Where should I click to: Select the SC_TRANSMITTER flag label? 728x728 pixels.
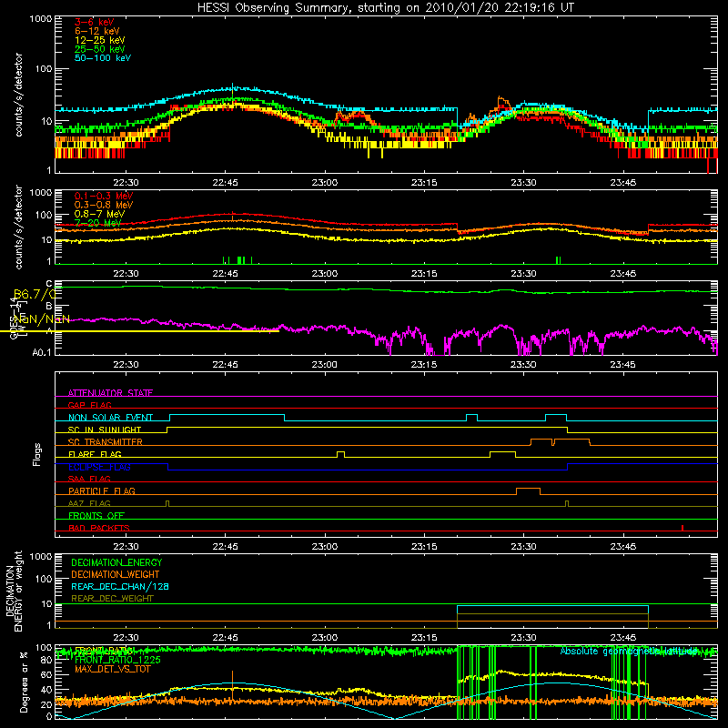pos(106,442)
